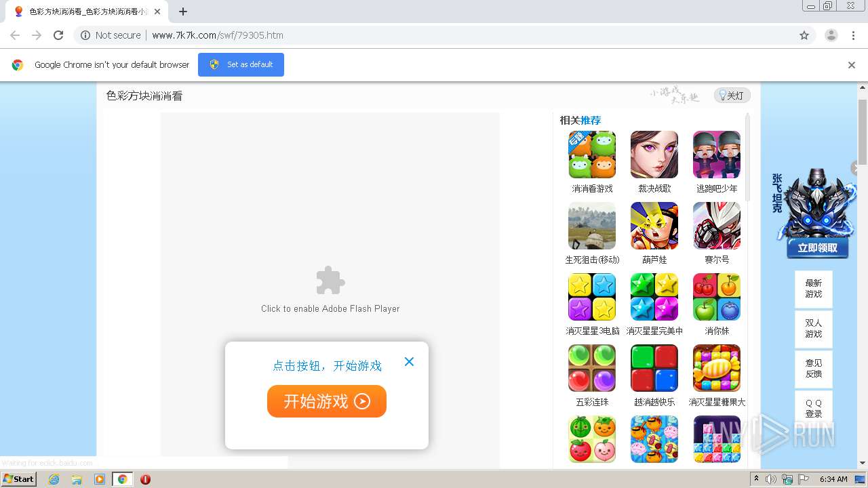Open the 越消越快乐 game icon
This screenshot has height=488, width=868.
(654, 368)
